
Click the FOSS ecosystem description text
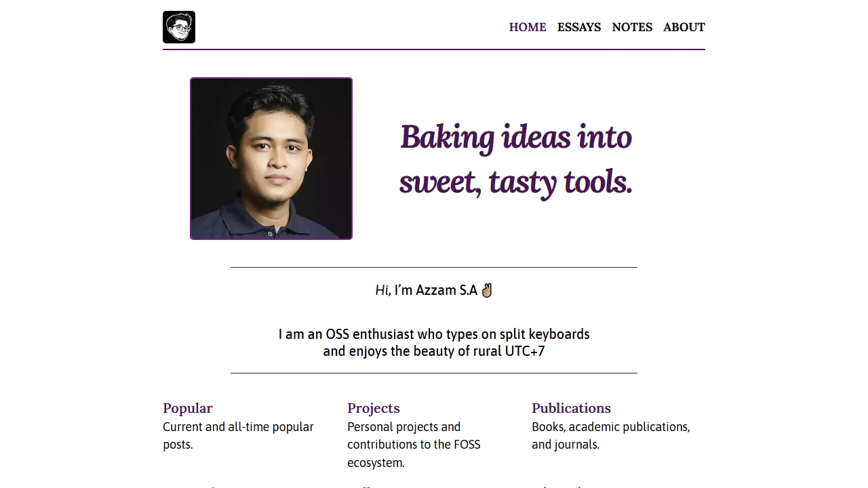[414, 445]
